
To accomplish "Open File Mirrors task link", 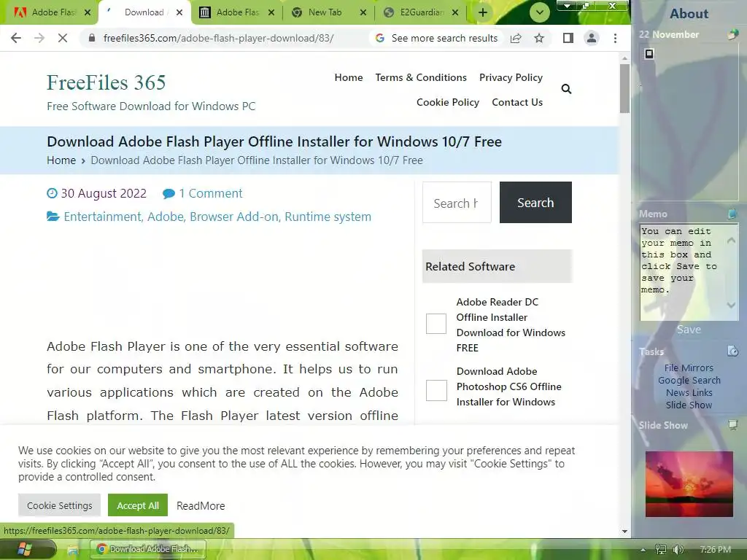I will pyautogui.click(x=689, y=367).
